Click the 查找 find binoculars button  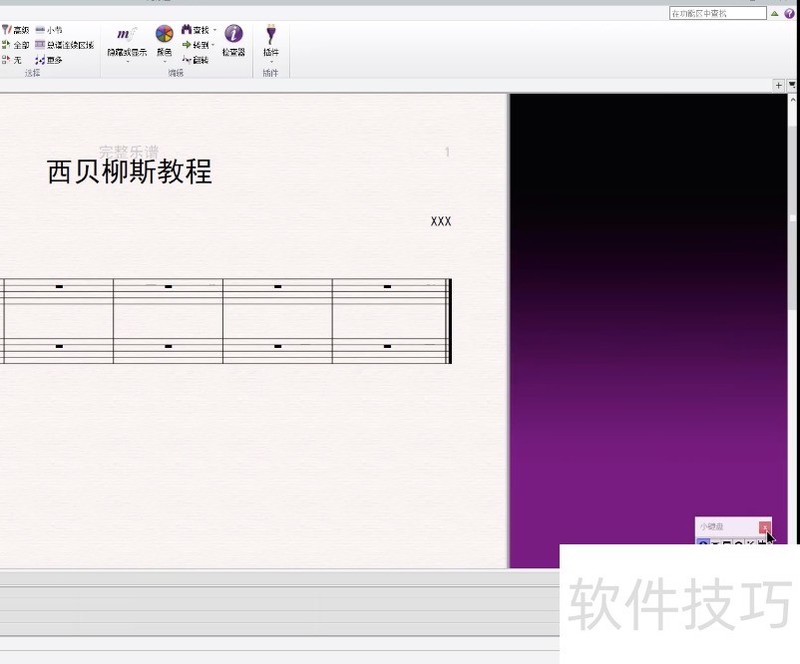(195, 30)
